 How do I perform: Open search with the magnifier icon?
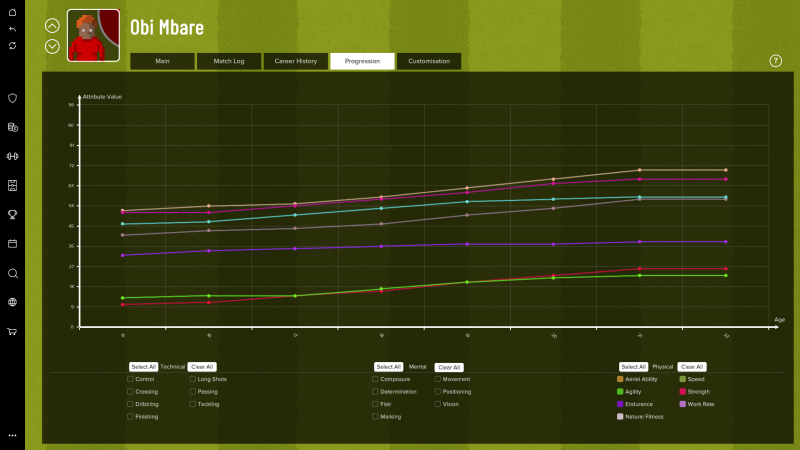[x=12, y=273]
